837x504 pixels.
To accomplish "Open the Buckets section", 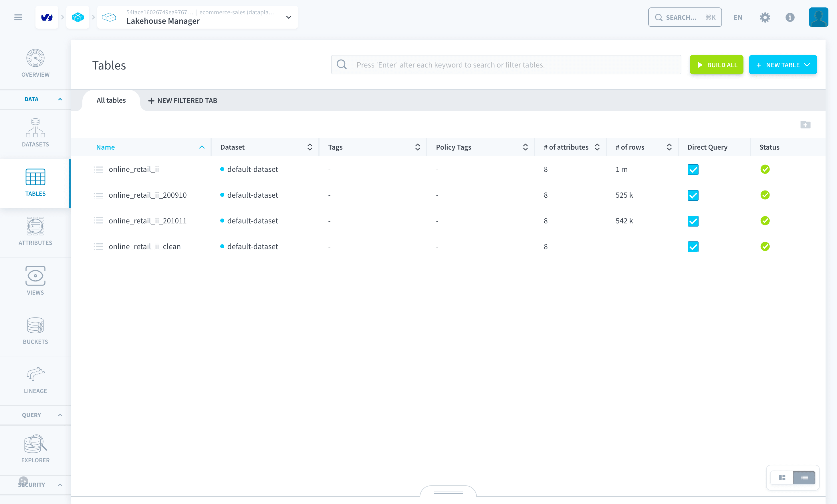I will (35, 330).
